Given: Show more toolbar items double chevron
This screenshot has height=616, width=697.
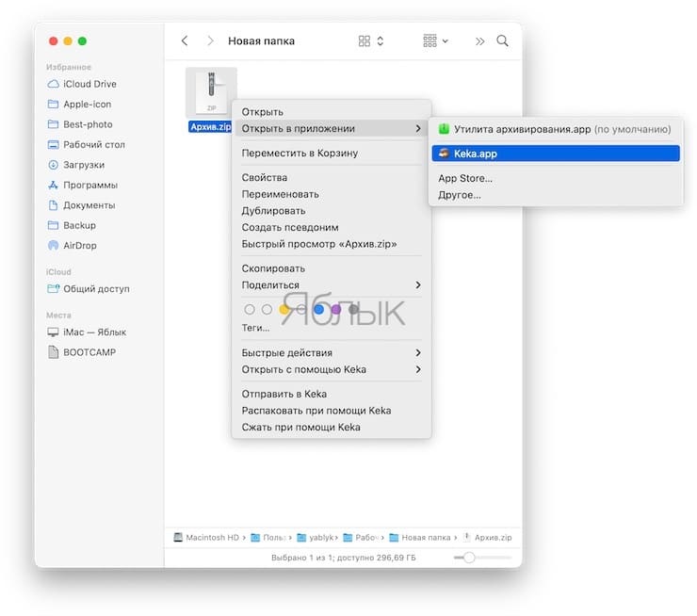Looking at the screenshot, I should [479, 41].
